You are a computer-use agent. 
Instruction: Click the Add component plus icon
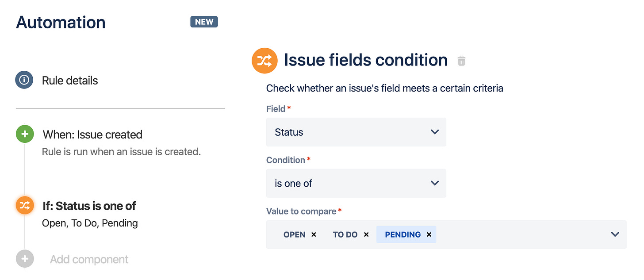click(x=25, y=258)
